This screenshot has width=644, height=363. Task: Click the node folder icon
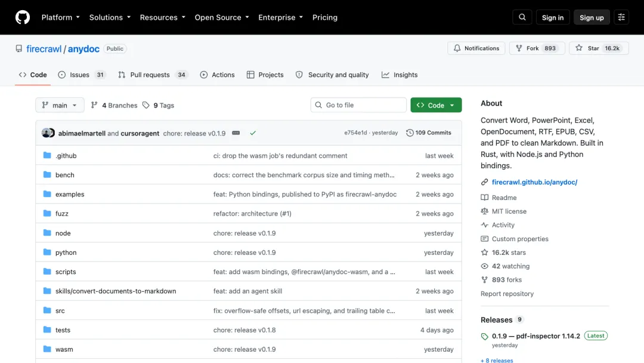[x=47, y=233]
